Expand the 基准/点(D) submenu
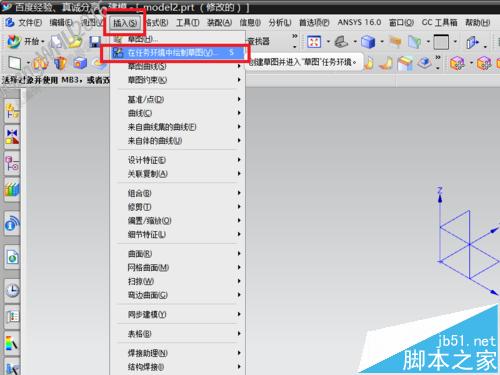Image resolution: width=500 pixels, height=375 pixels. pyautogui.click(x=178, y=99)
